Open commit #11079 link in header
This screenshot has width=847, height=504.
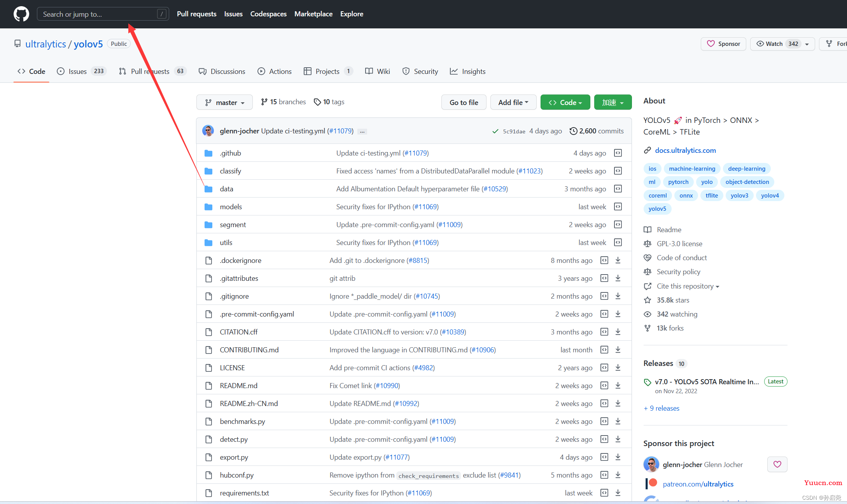[340, 131]
